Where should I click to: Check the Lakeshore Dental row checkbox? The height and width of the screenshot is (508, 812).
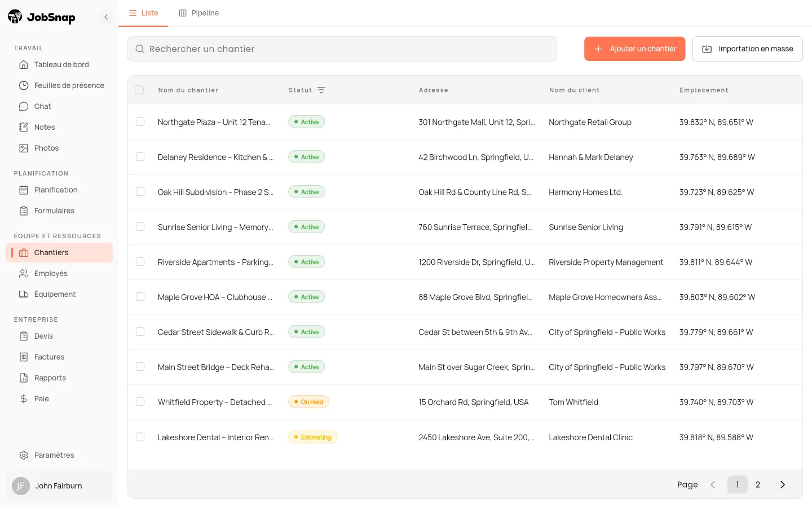(x=140, y=437)
